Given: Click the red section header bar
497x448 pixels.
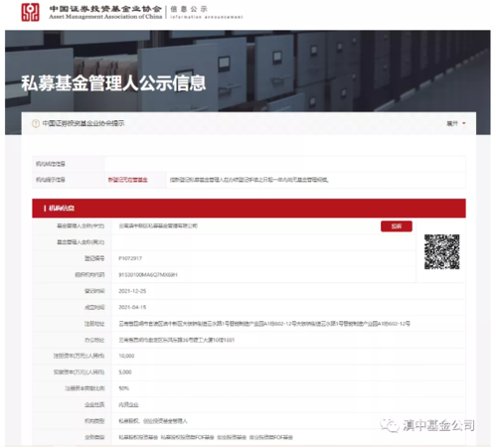Looking at the screenshot, I should pyautogui.click(x=248, y=209).
